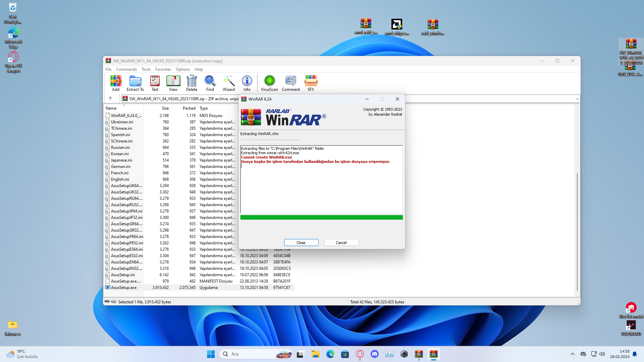Open the Extract To tool
644x362 pixels.
pos(135,83)
